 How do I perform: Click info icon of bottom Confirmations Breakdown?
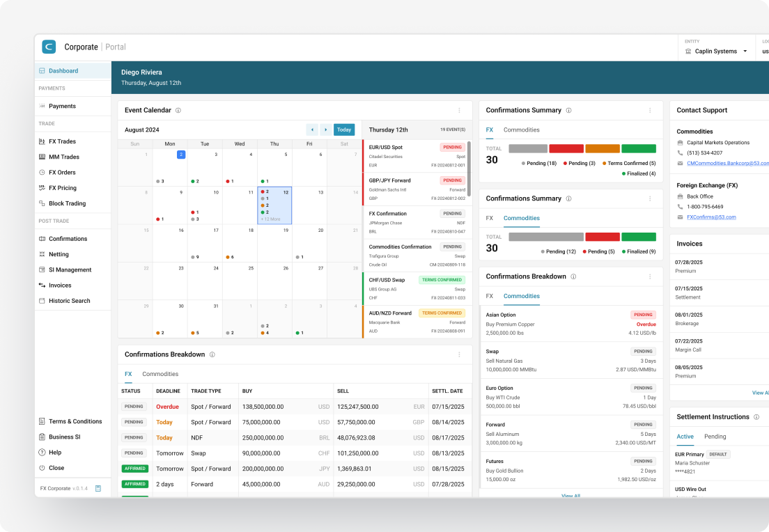tap(212, 354)
